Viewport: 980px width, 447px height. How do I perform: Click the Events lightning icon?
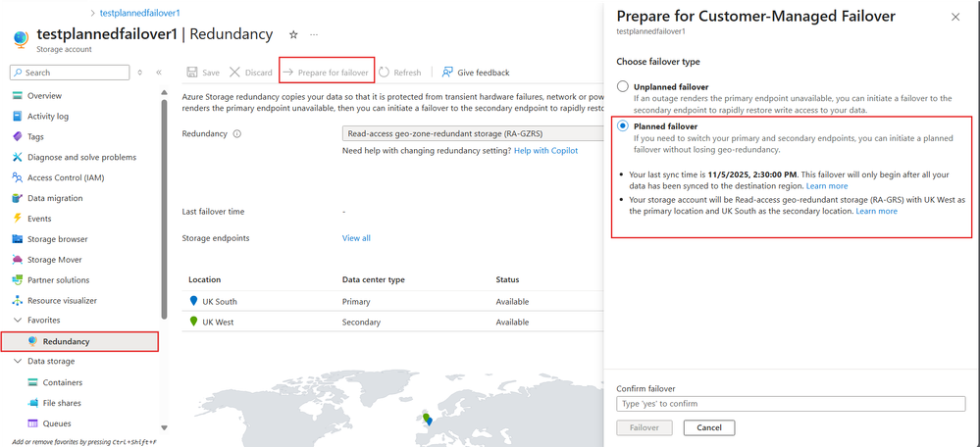coord(18,219)
